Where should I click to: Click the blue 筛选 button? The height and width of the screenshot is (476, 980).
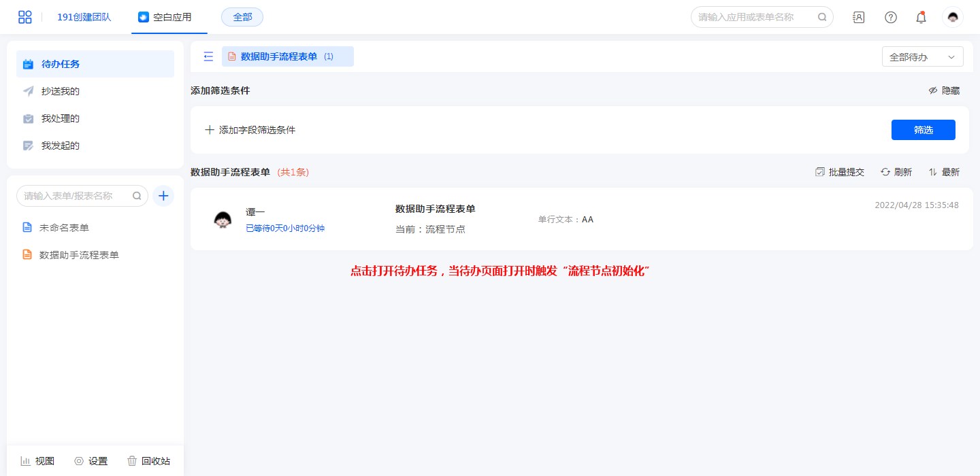tap(923, 130)
